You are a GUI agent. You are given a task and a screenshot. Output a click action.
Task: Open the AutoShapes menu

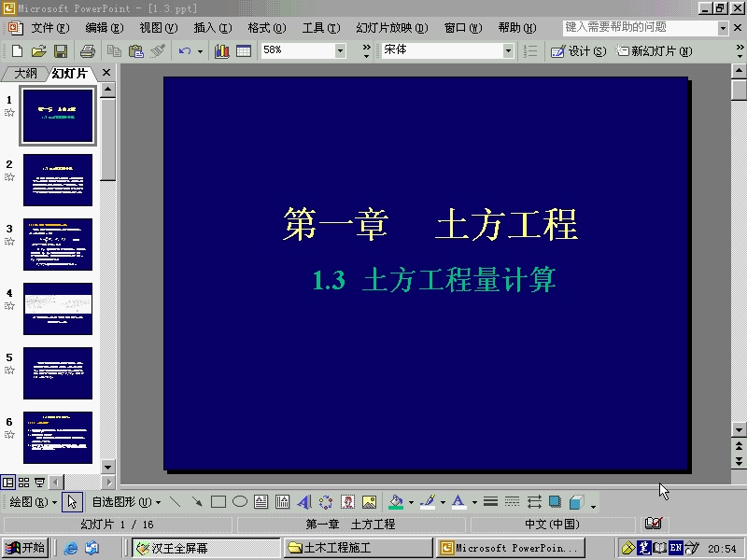pyautogui.click(x=126, y=501)
